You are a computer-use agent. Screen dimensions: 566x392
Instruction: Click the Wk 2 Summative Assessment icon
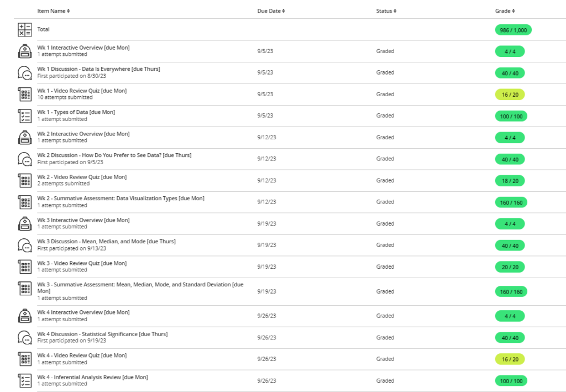click(25, 202)
